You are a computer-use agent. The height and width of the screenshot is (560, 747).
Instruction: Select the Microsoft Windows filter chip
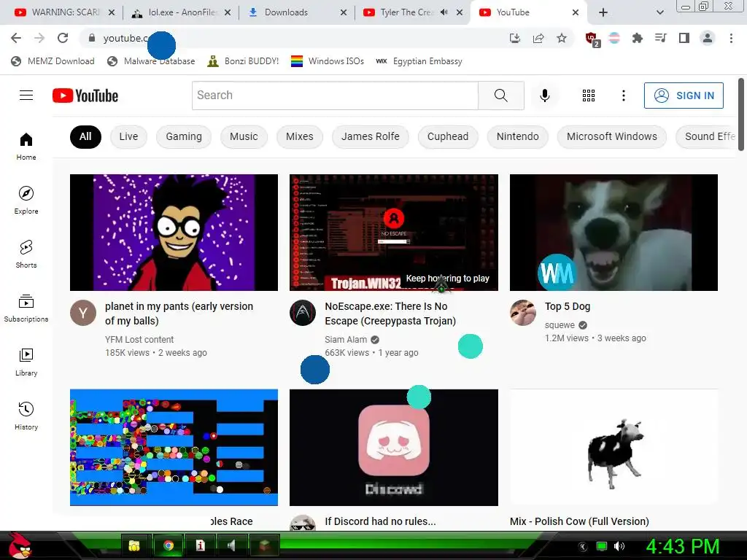point(612,136)
